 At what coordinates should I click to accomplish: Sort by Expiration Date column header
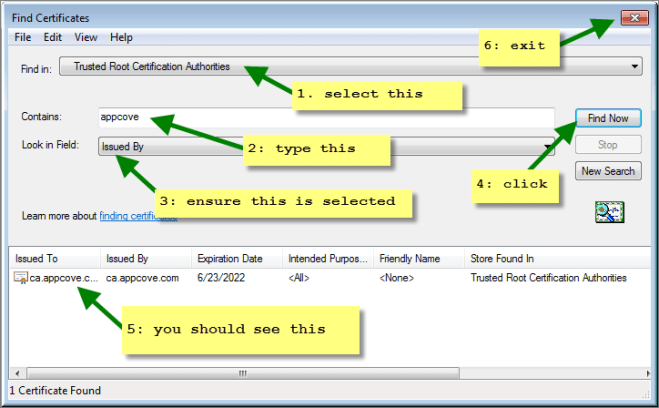click(237, 258)
